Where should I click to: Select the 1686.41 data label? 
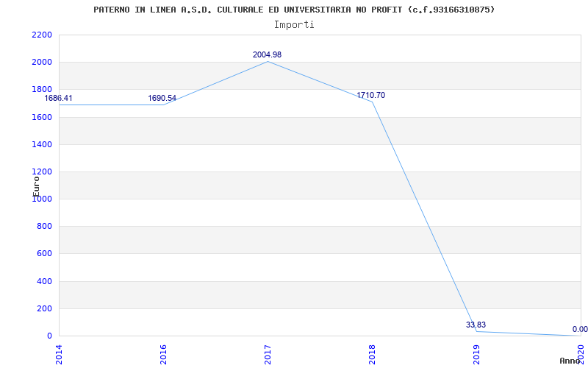[x=58, y=99]
